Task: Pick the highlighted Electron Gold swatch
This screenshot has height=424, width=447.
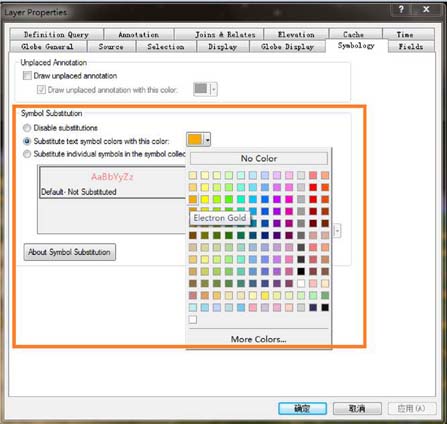Action: click(193, 199)
